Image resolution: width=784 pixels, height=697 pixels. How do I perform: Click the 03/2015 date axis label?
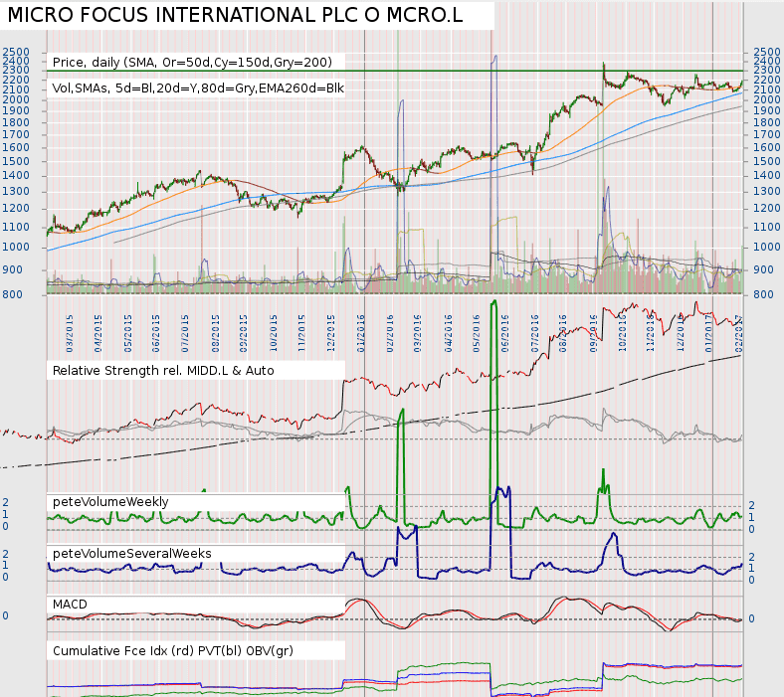[x=70, y=333]
